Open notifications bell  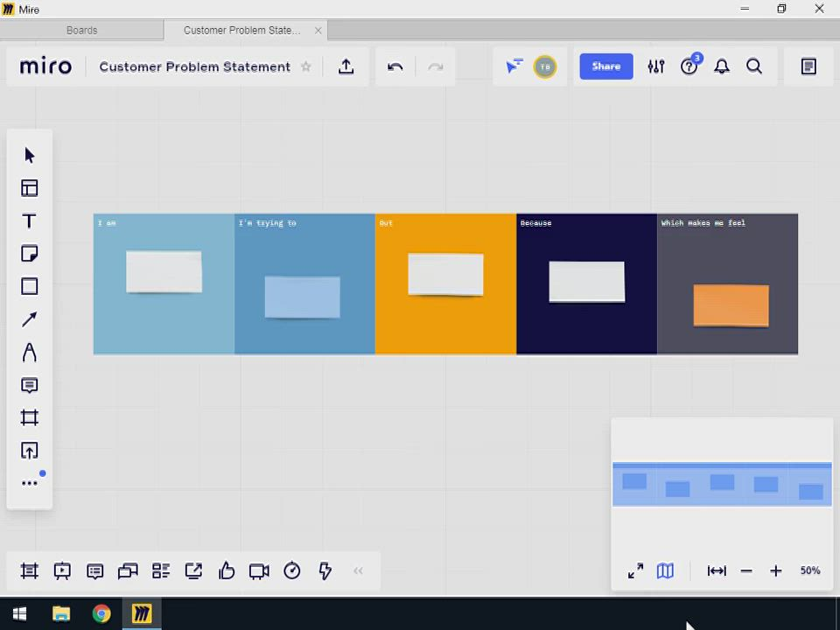(722, 66)
